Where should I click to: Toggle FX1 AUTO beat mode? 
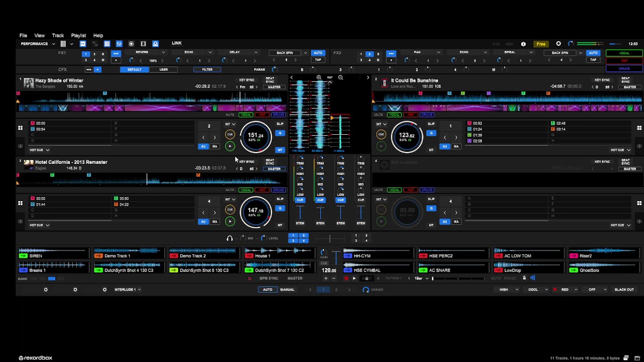click(x=318, y=53)
